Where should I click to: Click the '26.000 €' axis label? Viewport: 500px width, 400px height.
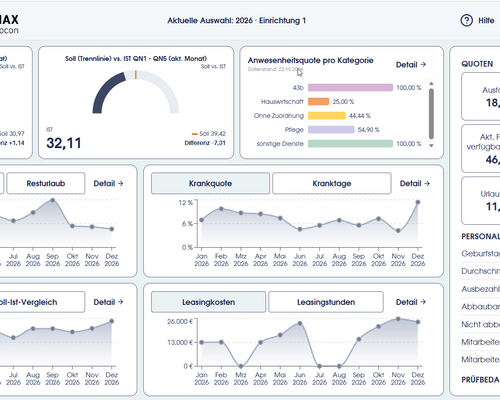(180, 321)
